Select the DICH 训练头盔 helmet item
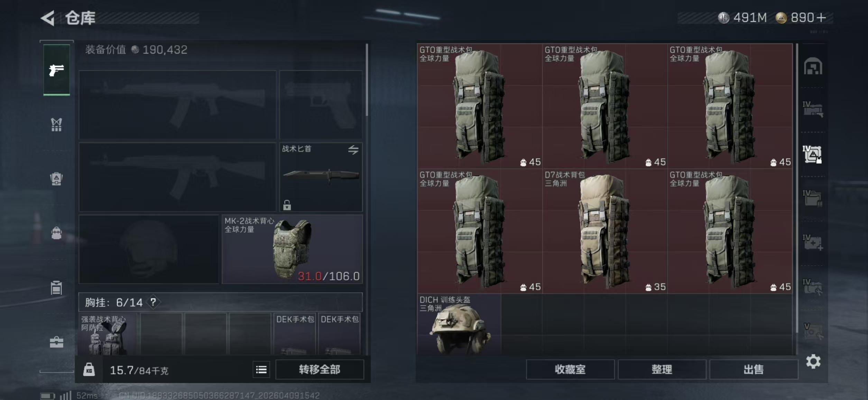Image resolution: width=868 pixels, height=400 pixels. tap(459, 325)
